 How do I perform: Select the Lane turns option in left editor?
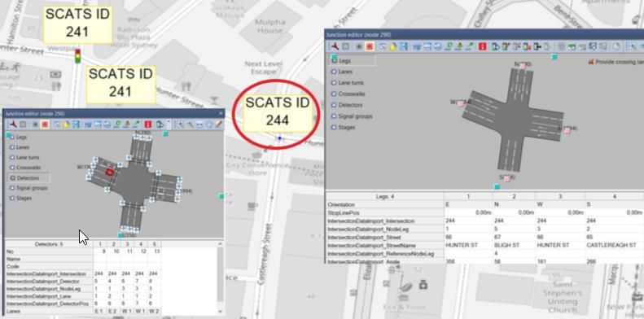tap(24, 157)
